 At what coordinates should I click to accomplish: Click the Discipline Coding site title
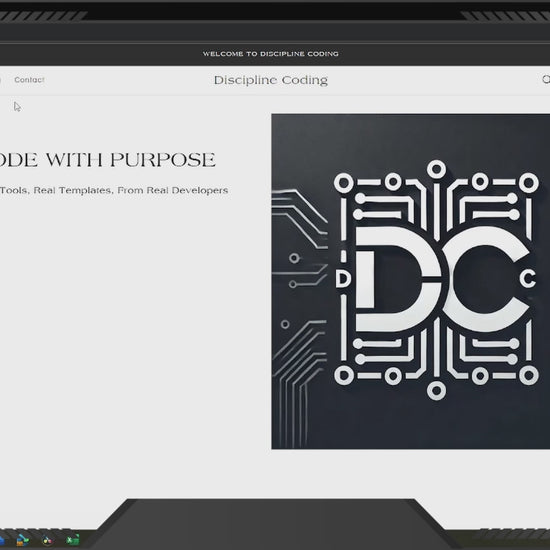271,80
